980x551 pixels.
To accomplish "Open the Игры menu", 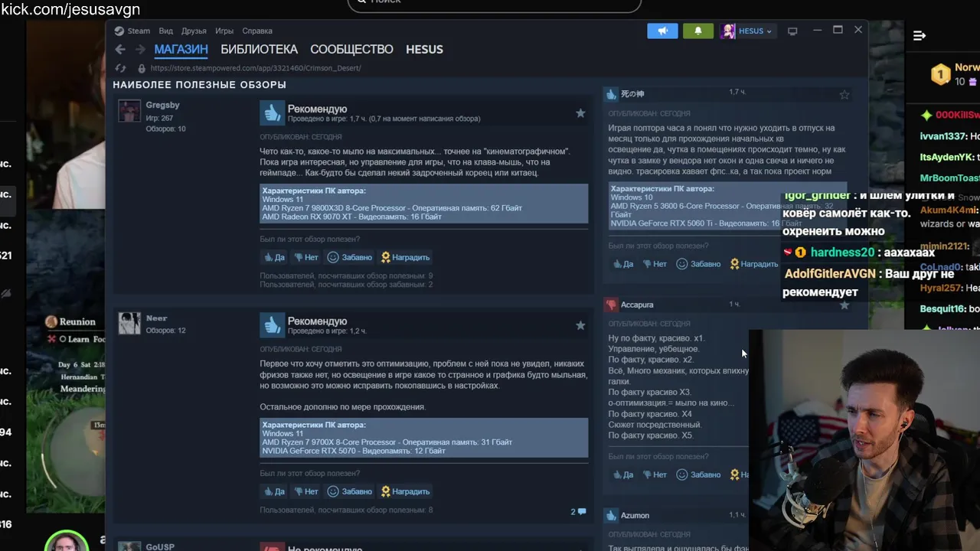I will coord(224,31).
